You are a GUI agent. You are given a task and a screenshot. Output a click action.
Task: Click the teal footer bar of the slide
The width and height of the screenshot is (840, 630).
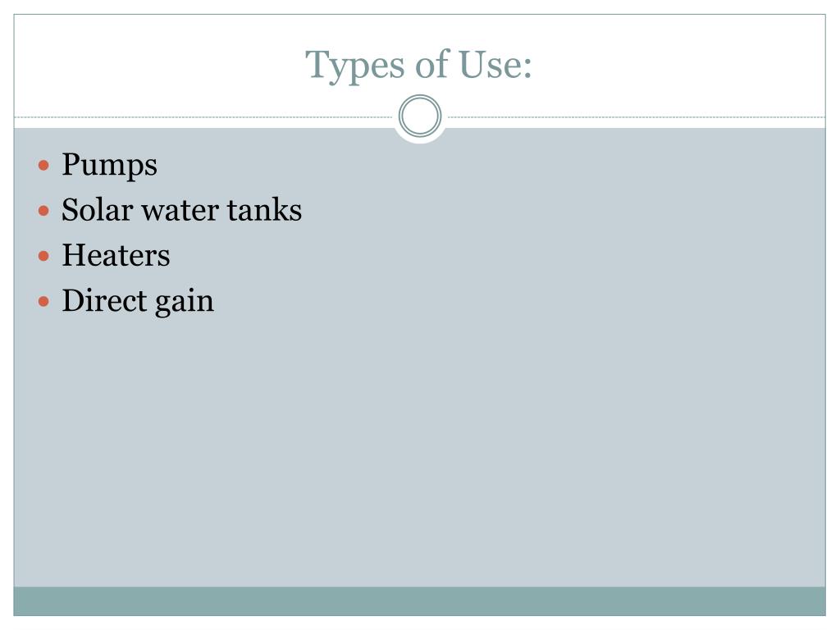pyautogui.click(x=420, y=601)
